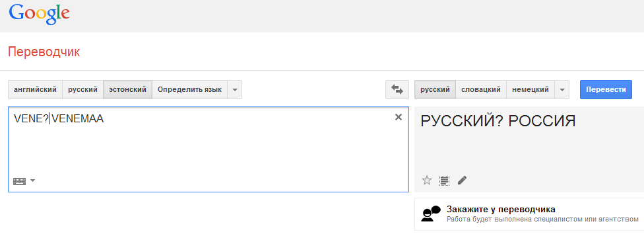
Task: Select русский as source language
Action: [x=83, y=90]
